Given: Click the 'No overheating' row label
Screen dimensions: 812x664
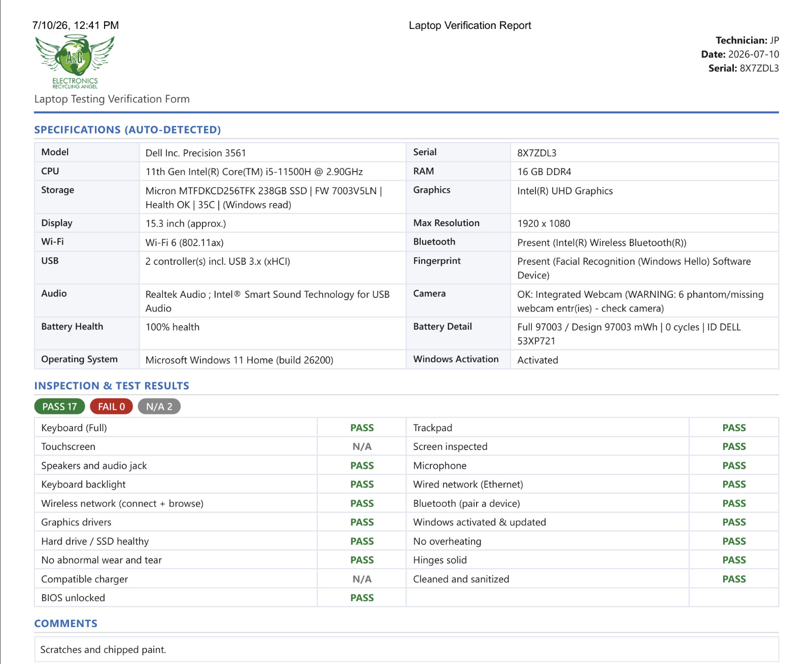Looking at the screenshot, I should click(x=447, y=541).
